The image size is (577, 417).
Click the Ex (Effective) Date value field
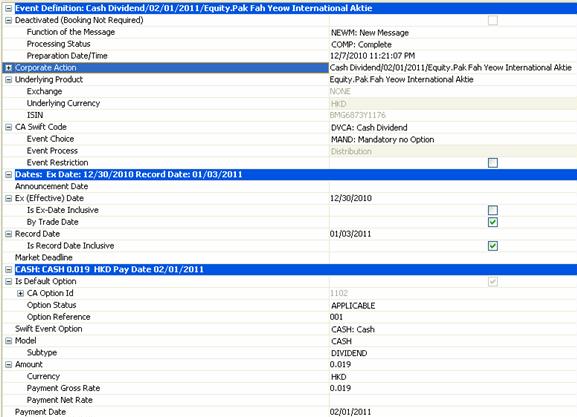coord(453,198)
